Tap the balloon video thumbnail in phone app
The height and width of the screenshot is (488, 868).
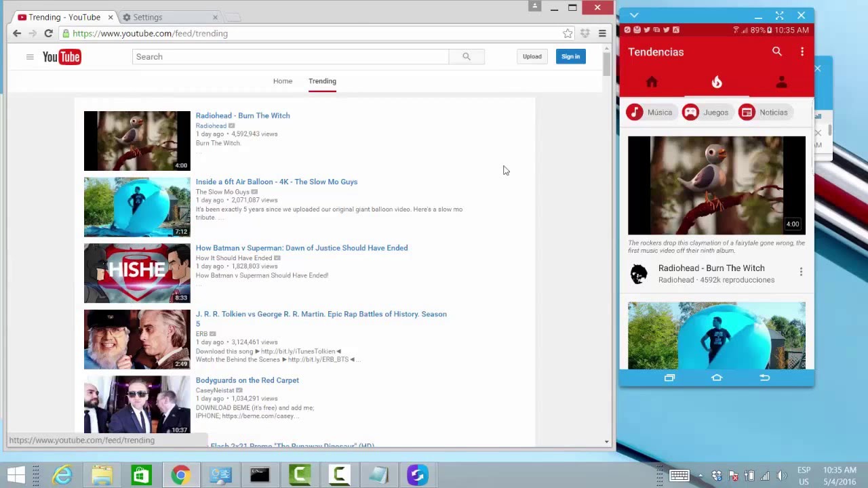(x=717, y=335)
